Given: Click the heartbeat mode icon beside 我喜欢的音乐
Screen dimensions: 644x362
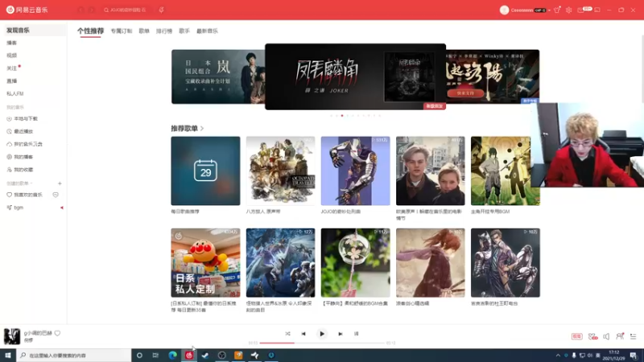Looking at the screenshot, I should [56, 195].
